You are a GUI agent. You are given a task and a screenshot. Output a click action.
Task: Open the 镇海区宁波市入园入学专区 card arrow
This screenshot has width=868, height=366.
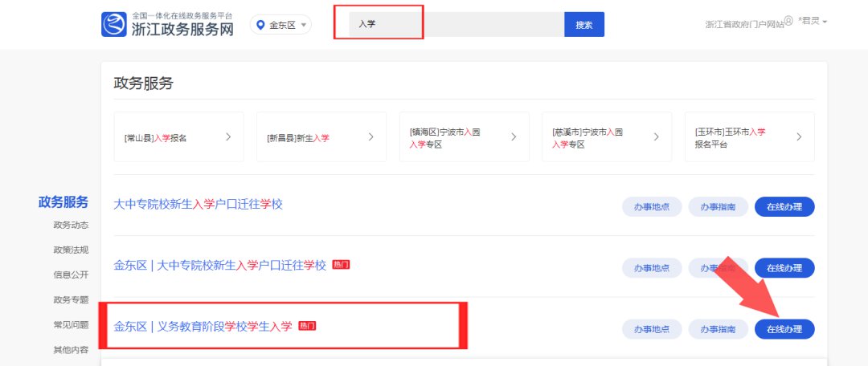click(514, 137)
